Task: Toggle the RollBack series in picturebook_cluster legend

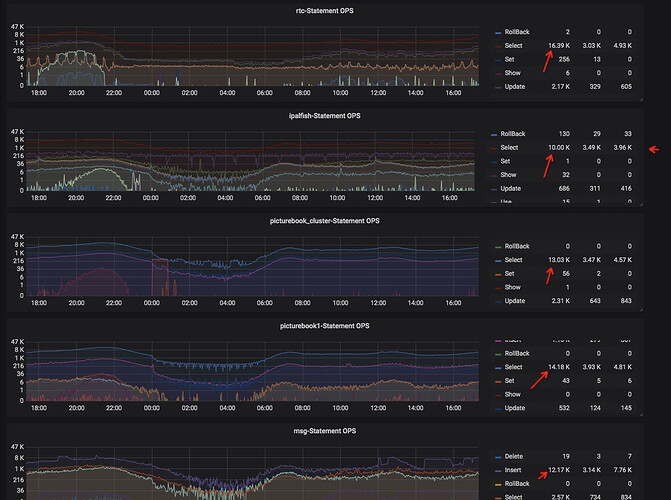Action: point(517,246)
